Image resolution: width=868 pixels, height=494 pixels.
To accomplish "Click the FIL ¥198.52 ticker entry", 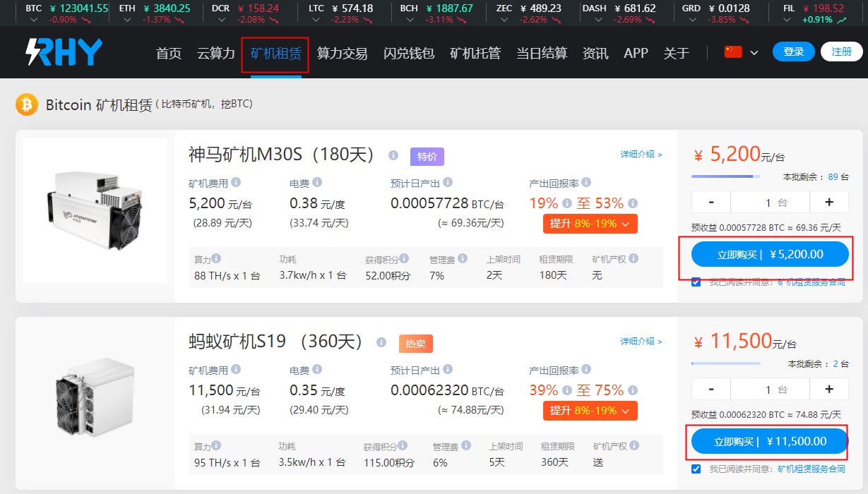I will [815, 13].
